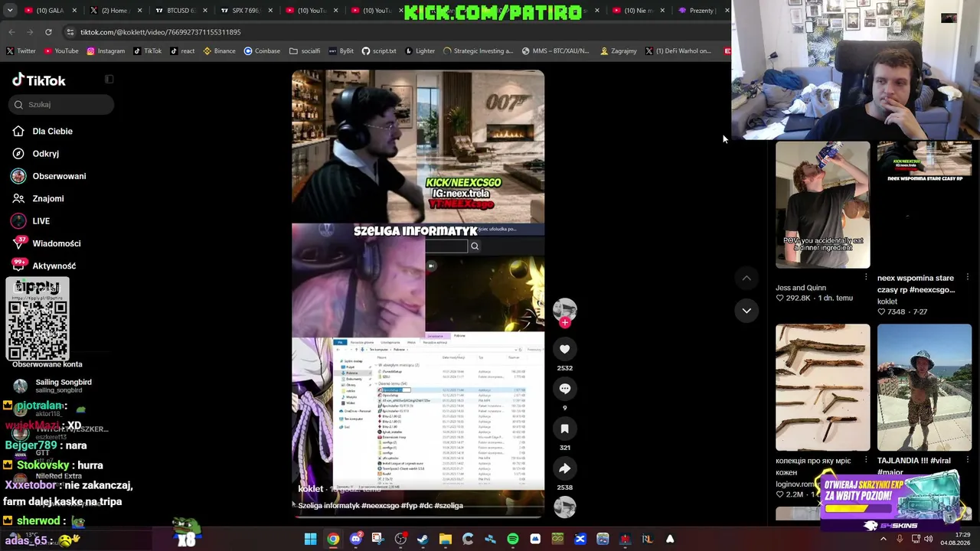The height and width of the screenshot is (551, 980).
Task: Open Steam from the taskbar
Action: [x=423, y=539]
